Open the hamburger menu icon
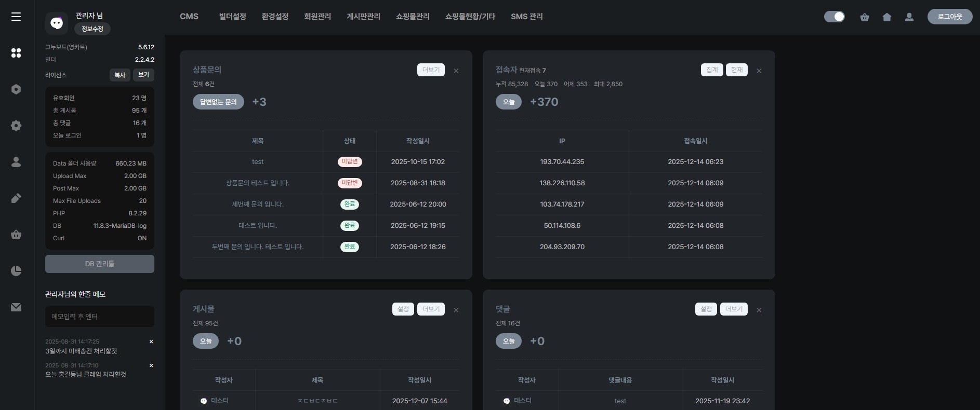Image resolution: width=980 pixels, height=410 pixels. [16, 17]
